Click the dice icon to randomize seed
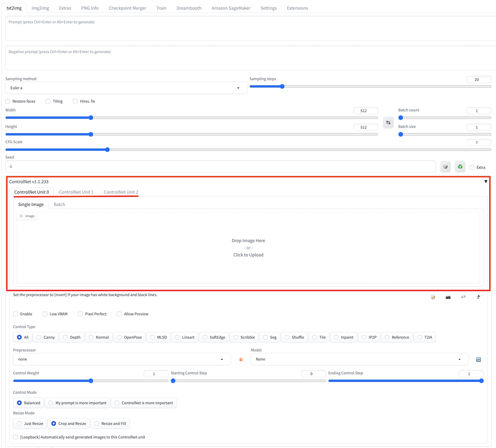 (445, 167)
